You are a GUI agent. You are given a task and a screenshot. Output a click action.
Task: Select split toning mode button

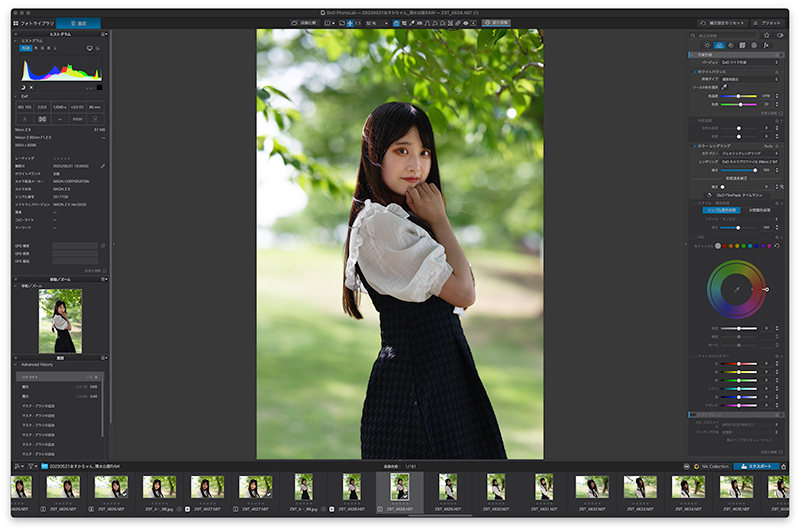point(759,210)
